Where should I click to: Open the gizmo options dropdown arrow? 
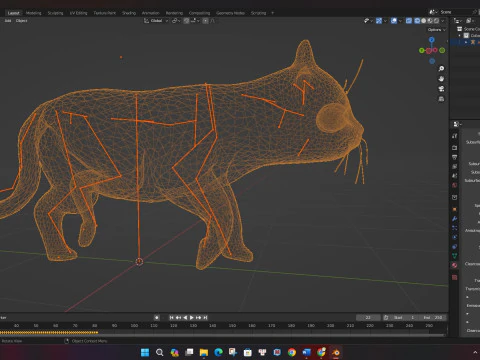pyautogui.click(x=385, y=21)
